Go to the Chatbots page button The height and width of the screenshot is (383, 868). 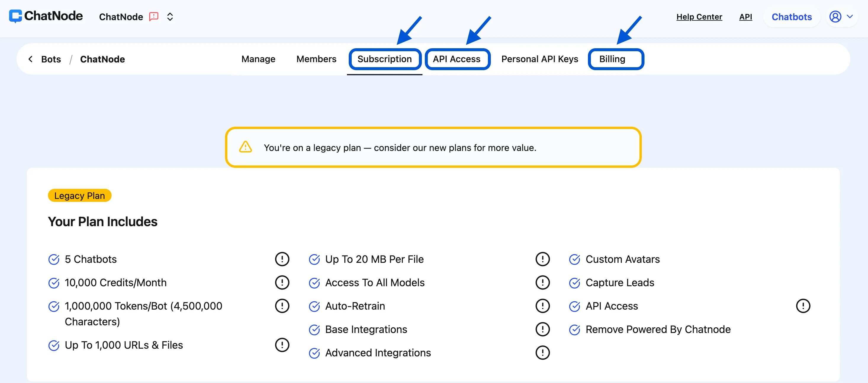point(792,17)
